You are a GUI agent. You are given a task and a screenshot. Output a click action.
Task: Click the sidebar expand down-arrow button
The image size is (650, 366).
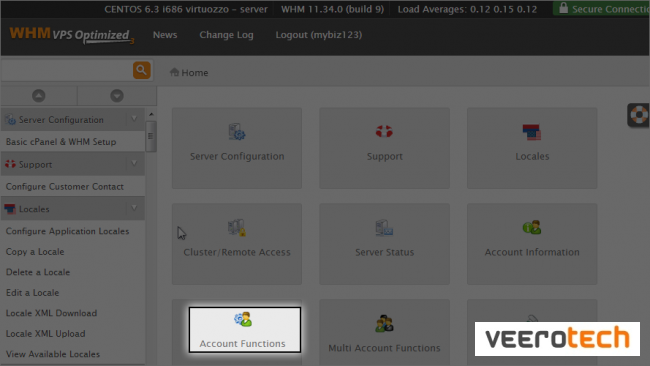117,96
